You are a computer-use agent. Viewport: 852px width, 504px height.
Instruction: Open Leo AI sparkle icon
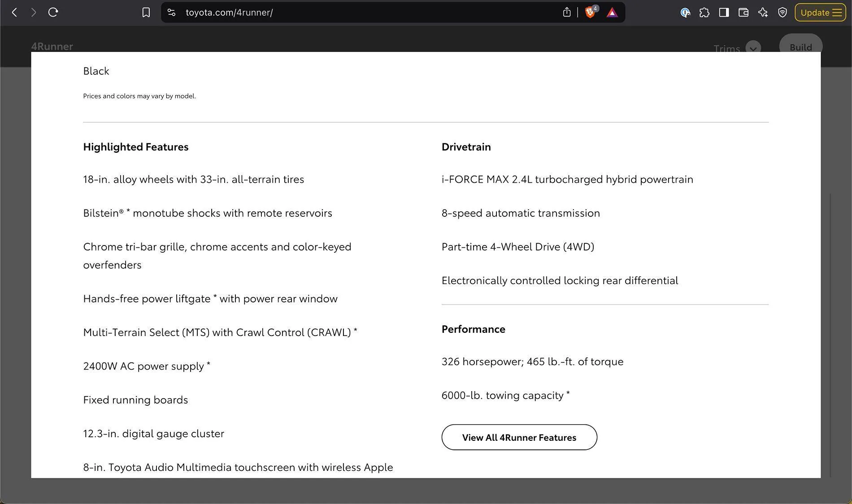[763, 13]
